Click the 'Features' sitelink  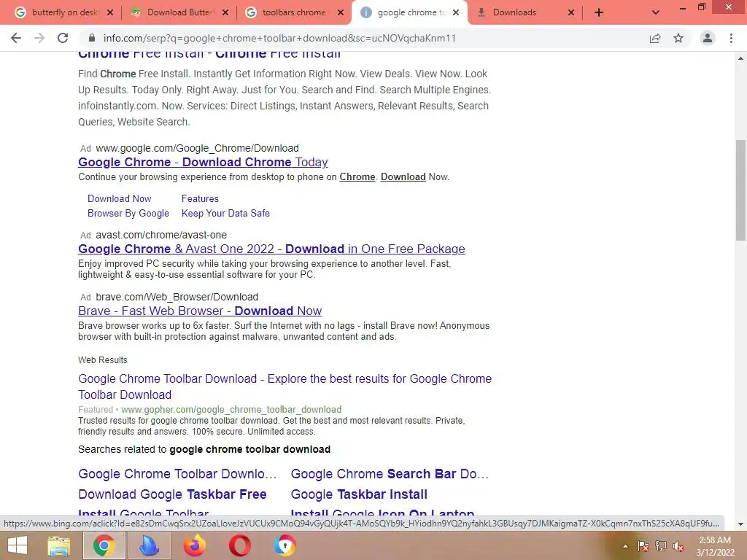point(200,198)
